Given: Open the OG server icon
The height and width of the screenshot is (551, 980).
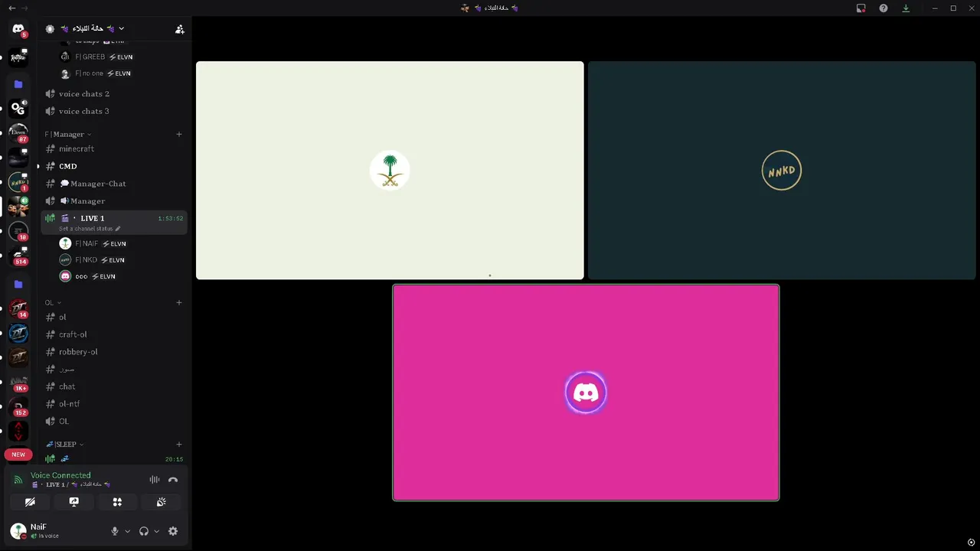Looking at the screenshot, I should [18, 108].
